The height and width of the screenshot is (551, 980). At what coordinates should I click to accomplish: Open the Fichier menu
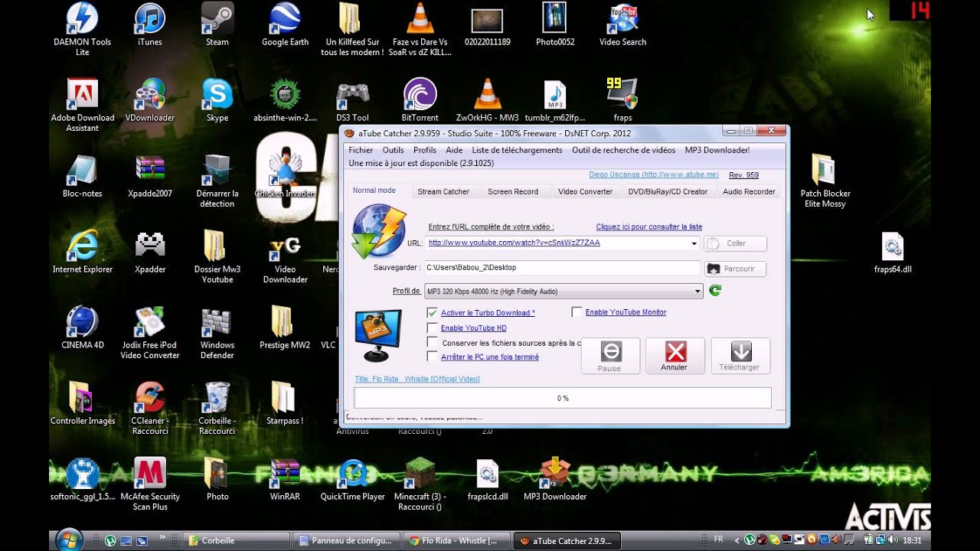pyautogui.click(x=361, y=150)
